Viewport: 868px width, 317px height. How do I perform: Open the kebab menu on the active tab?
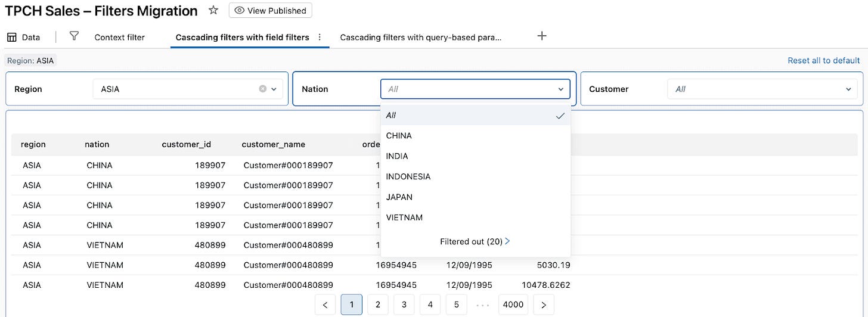(320, 37)
